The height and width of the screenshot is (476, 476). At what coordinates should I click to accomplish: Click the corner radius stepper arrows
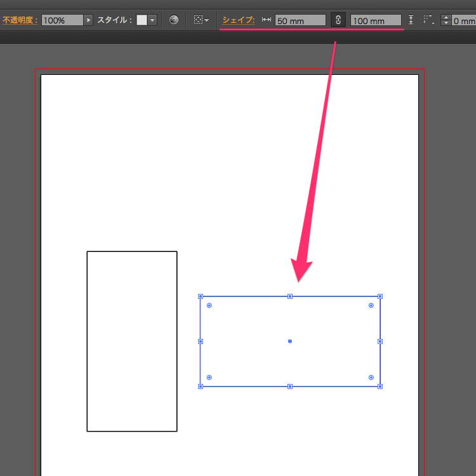click(x=446, y=20)
